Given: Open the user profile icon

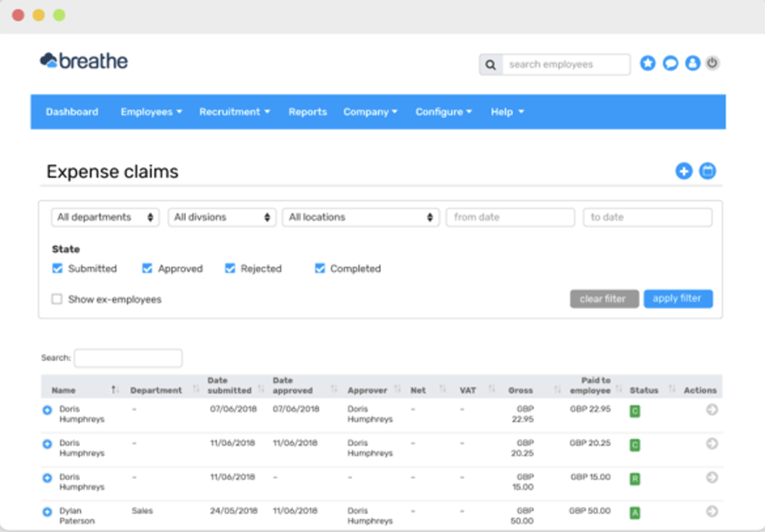Looking at the screenshot, I should click(x=693, y=63).
